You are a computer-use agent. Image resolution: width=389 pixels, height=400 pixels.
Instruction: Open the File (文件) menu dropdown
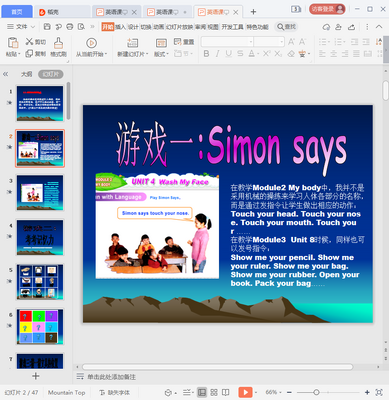(21, 27)
